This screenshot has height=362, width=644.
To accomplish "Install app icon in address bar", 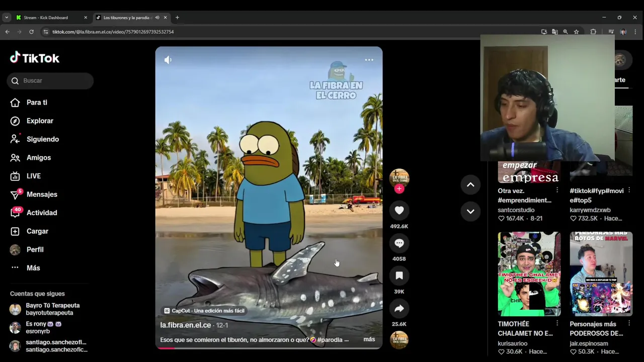I will pyautogui.click(x=544, y=32).
